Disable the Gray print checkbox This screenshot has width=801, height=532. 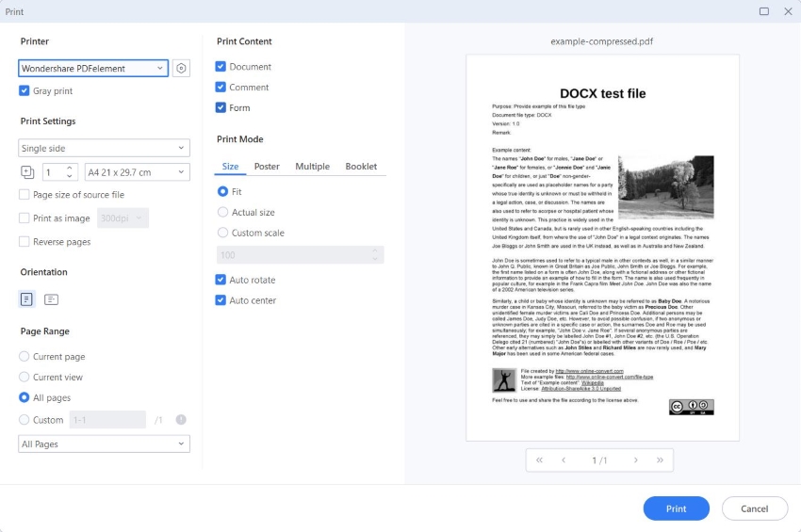24,91
